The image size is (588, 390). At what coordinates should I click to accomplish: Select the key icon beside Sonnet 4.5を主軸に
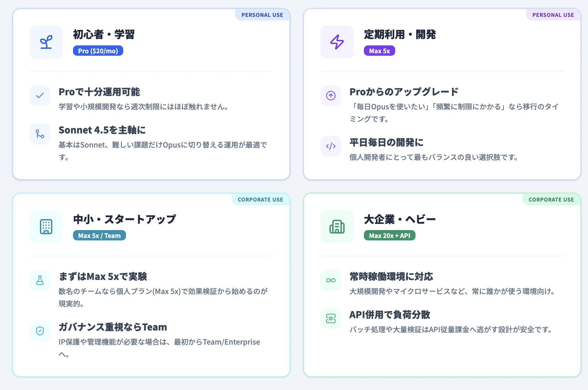click(x=40, y=134)
